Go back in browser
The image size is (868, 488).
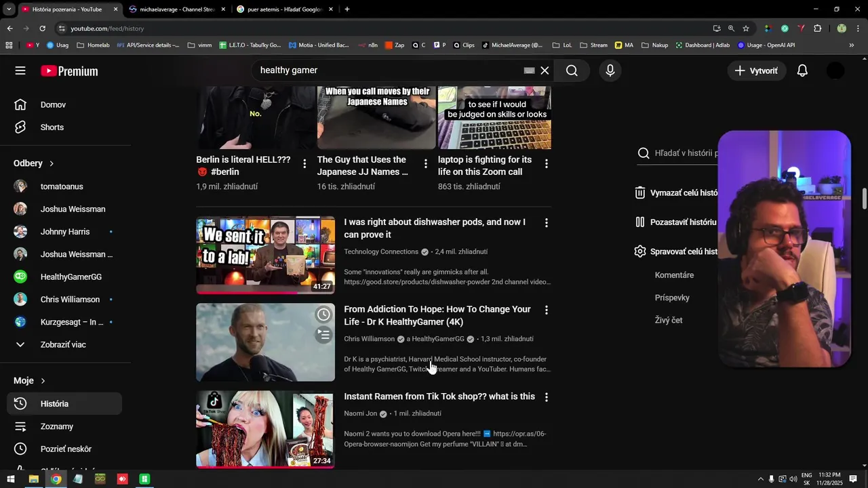[x=9, y=28]
